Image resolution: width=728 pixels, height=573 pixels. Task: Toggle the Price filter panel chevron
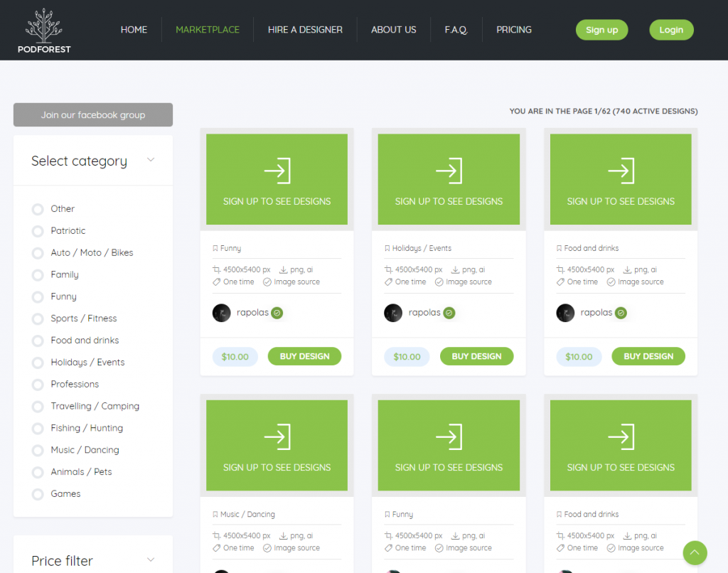tap(151, 559)
